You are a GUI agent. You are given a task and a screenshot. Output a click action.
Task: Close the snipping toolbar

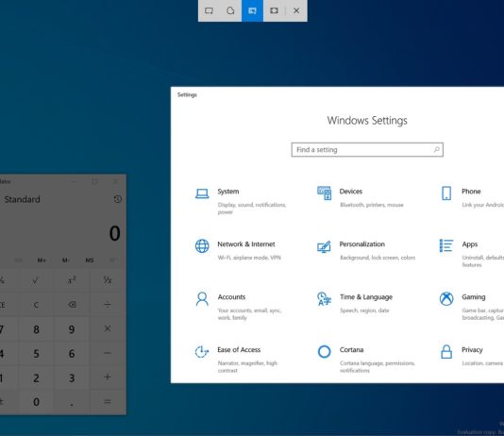coord(296,10)
